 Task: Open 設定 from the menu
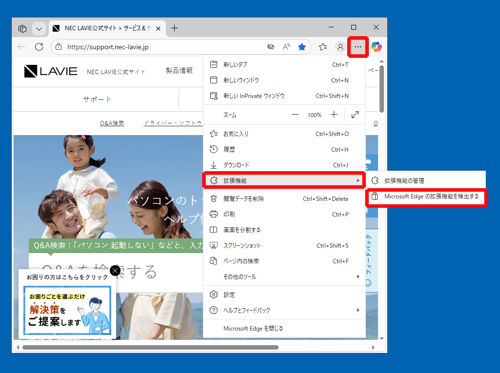[x=284, y=295]
